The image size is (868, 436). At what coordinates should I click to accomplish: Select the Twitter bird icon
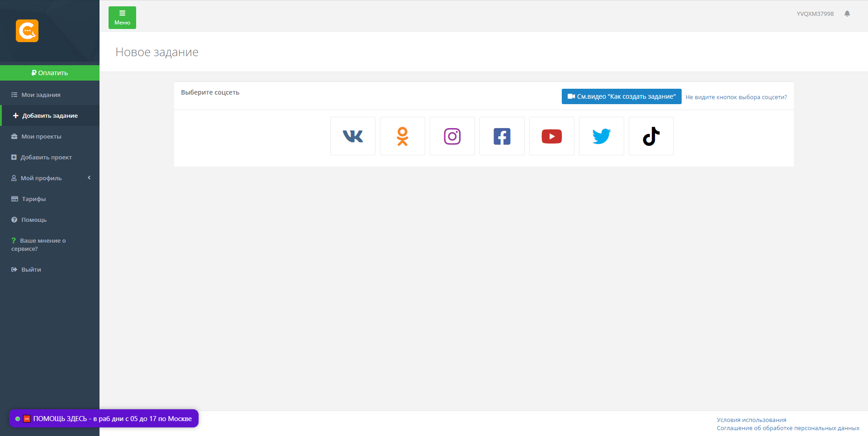602,136
